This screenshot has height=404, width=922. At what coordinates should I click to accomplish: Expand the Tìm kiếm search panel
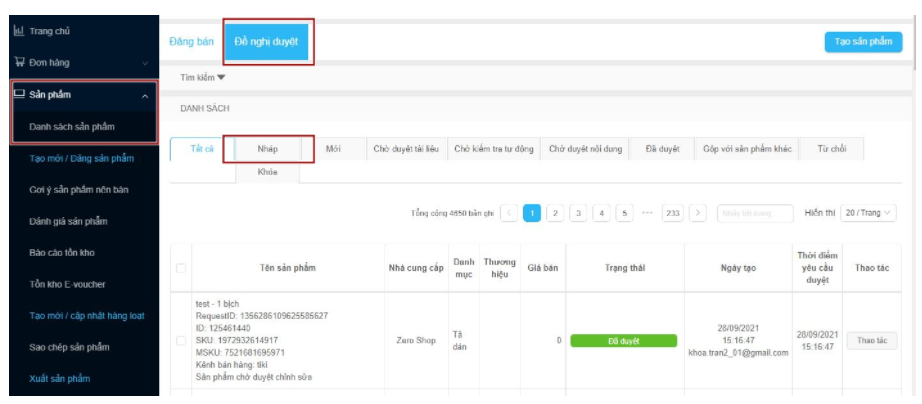point(202,77)
